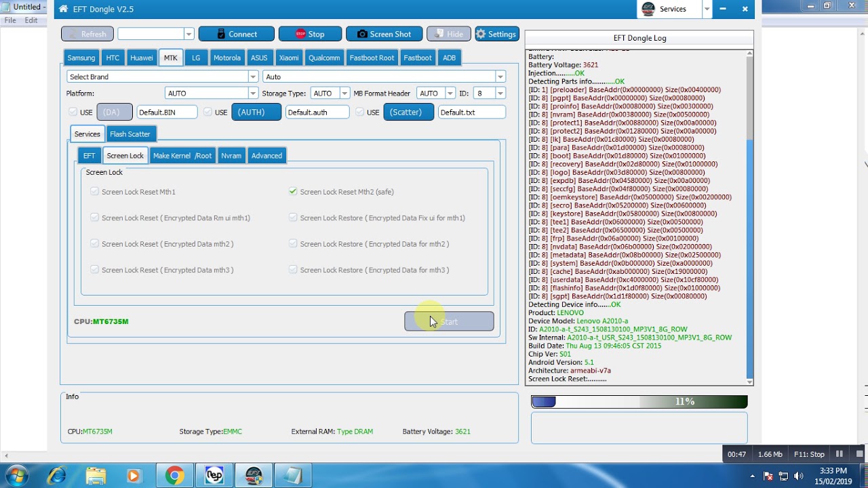The width and height of the screenshot is (868, 488).
Task: Enable USE checkbox beside the (Scatter) button
Action: pos(359,112)
